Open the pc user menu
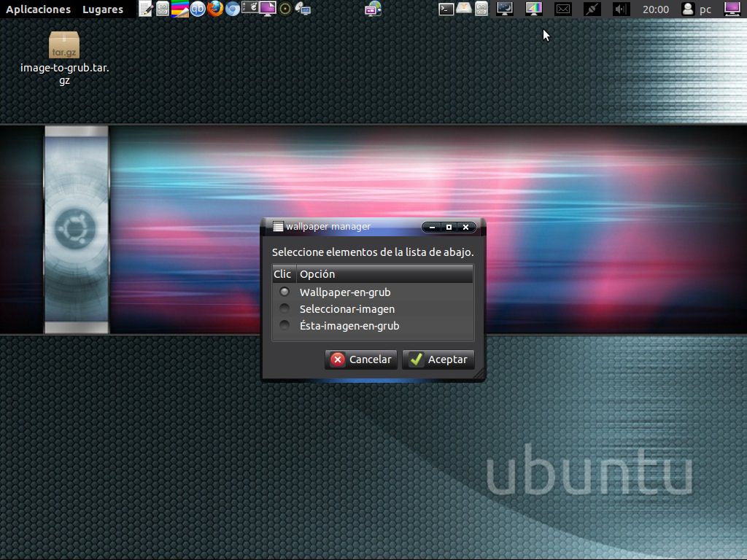Image resolution: width=747 pixels, height=560 pixels. click(x=696, y=9)
